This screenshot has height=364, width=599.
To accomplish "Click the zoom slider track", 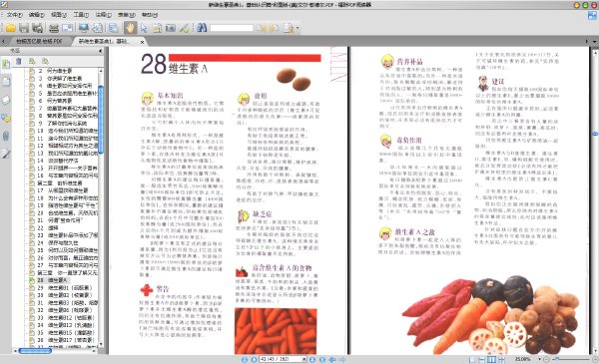I will 571,359.
